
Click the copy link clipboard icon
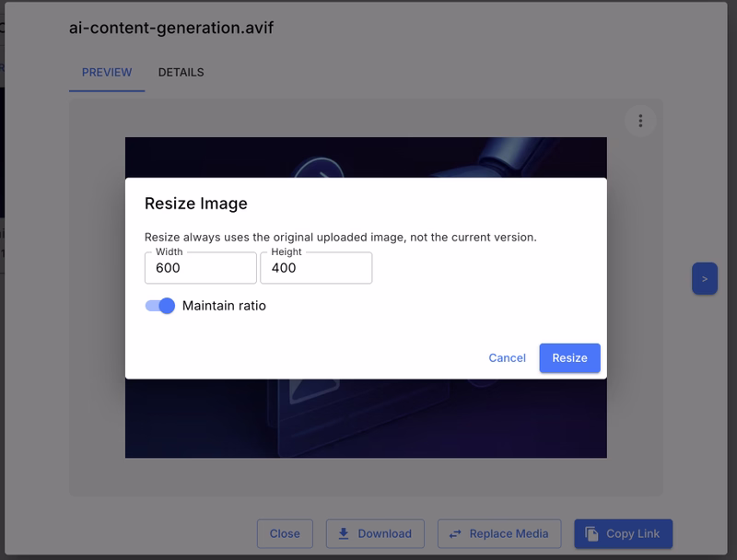591,533
